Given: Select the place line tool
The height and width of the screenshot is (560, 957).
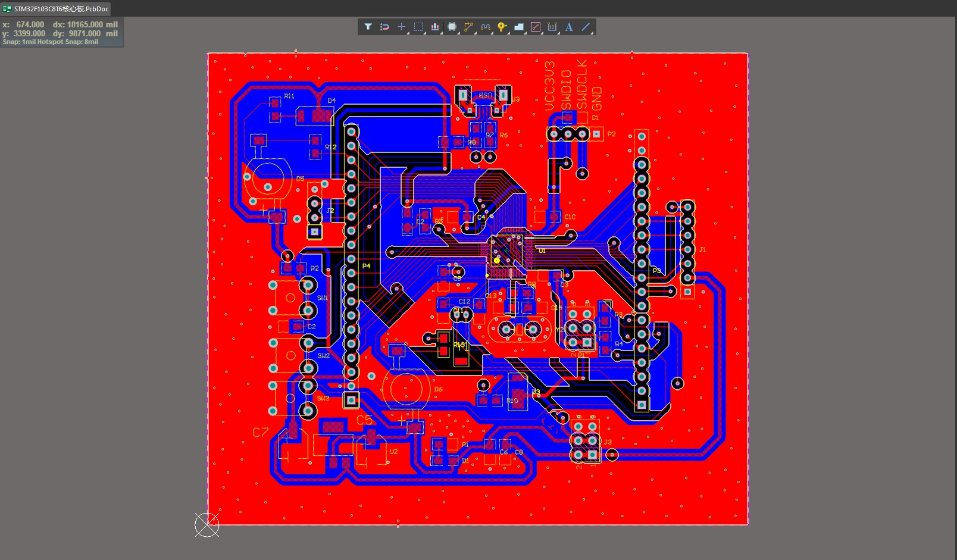Looking at the screenshot, I should (x=586, y=27).
